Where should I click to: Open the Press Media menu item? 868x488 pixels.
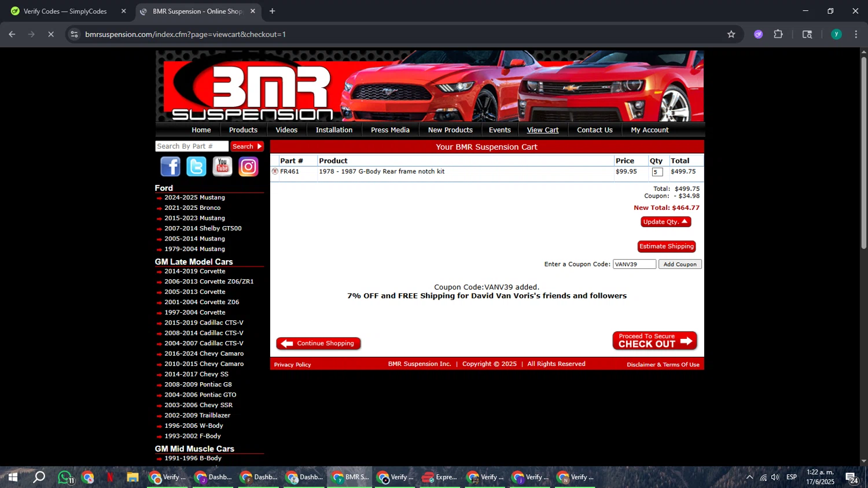390,130
